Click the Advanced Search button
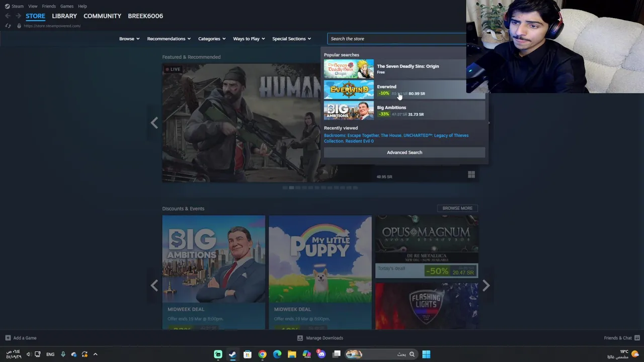 (405, 152)
